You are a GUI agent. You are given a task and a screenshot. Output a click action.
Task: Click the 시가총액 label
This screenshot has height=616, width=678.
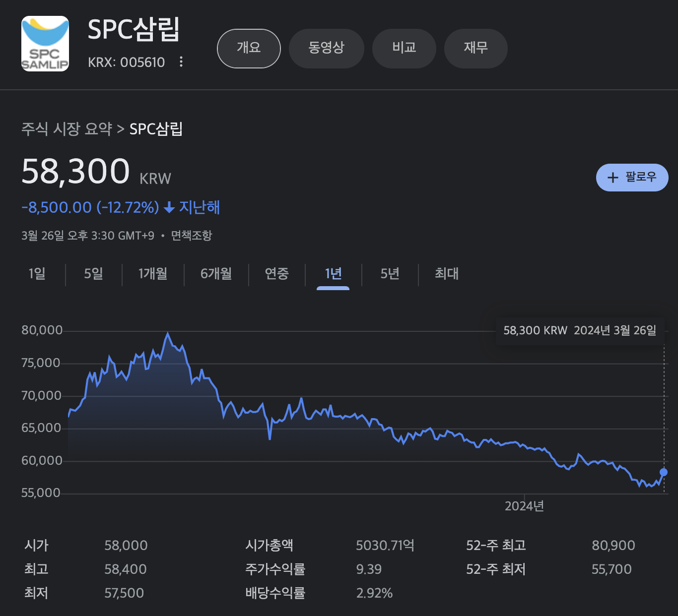click(270, 546)
